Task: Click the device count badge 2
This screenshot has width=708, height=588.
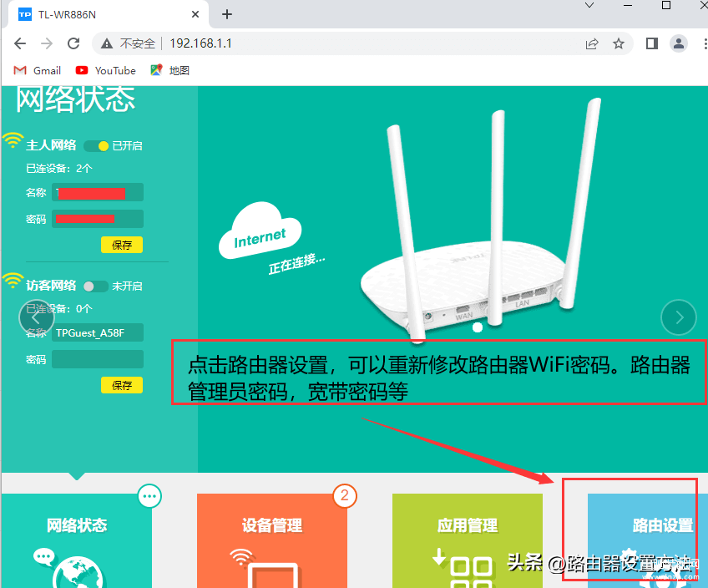Action: tap(345, 496)
